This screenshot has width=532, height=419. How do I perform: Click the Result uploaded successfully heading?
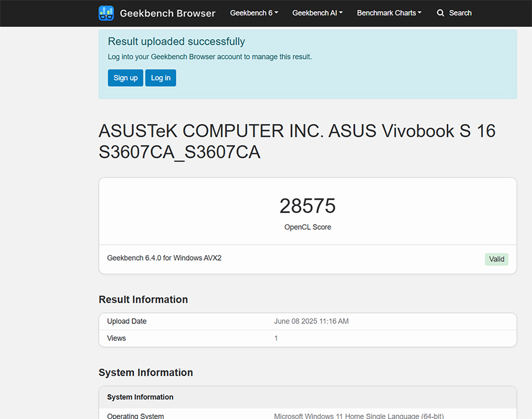[x=176, y=42]
